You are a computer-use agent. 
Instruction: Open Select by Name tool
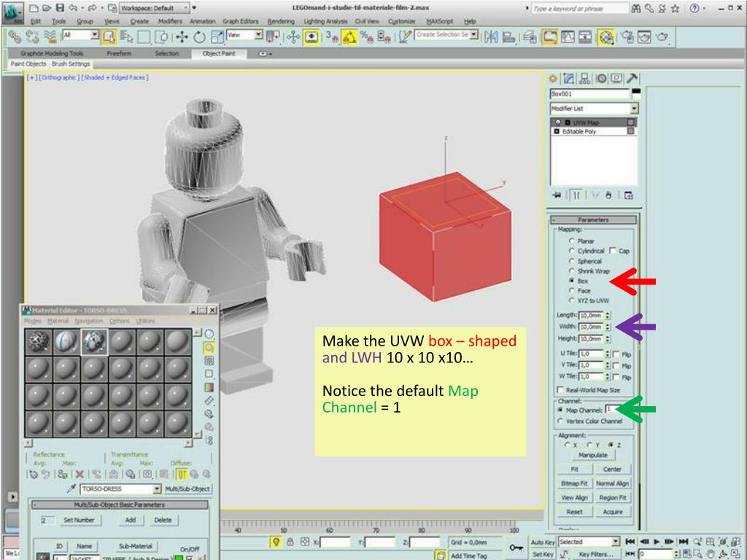pyautogui.click(x=126, y=36)
